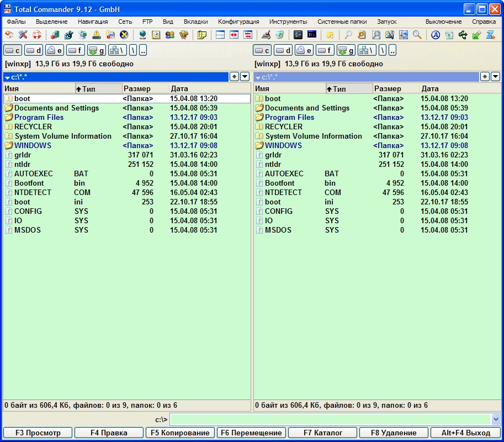
Task: Click the green USB connector icon
Action: pyautogui.click(x=463, y=35)
